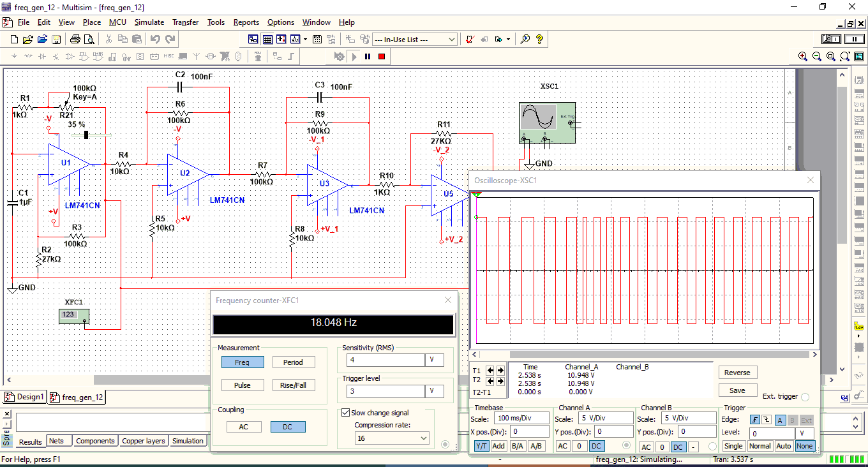This screenshot has height=467, width=868.
Task: Open the spreadsheet view grid icon
Action: pyautogui.click(x=268, y=40)
